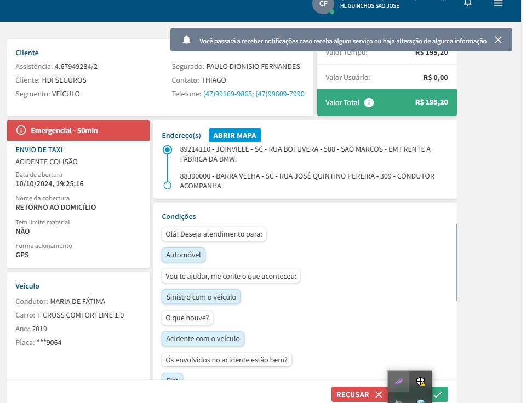The height and width of the screenshot is (403, 532).
Task: Click the purple feather tray icon
Action: coord(400,382)
